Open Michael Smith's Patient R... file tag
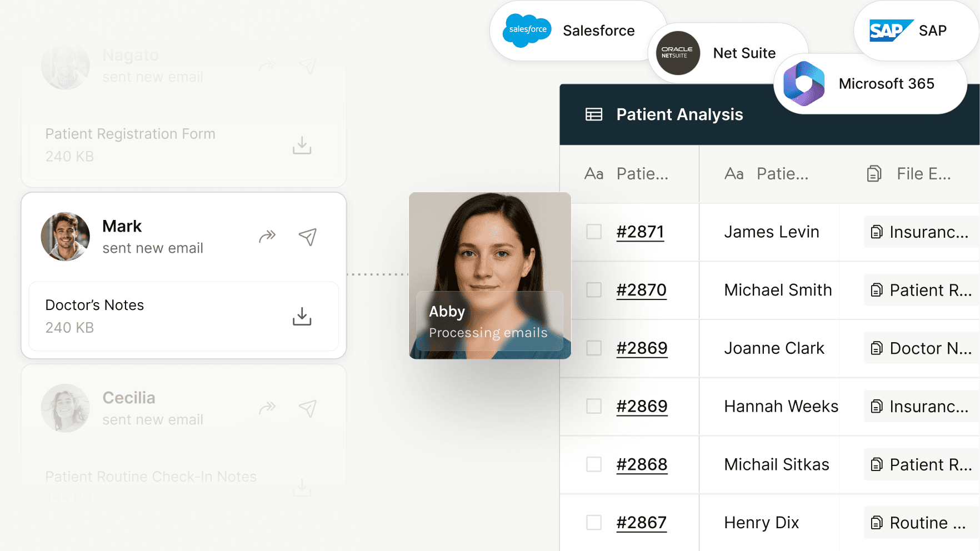980x551 pixels. (x=921, y=290)
